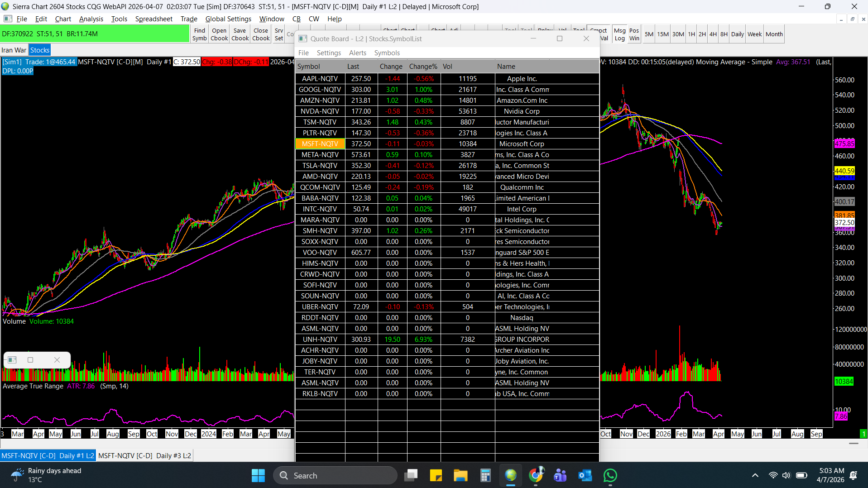Select the Stocks chartbook tab

[40, 50]
